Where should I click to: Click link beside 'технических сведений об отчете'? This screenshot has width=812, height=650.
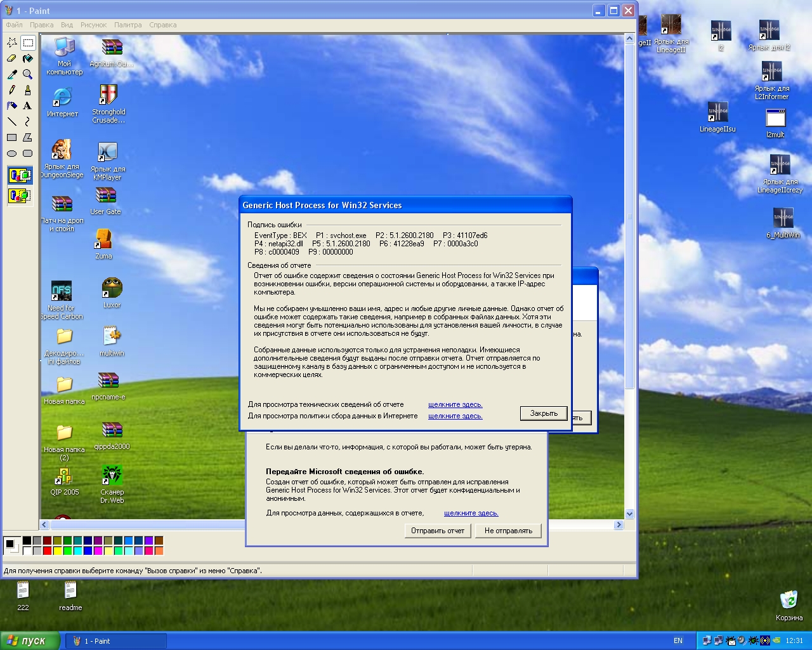pos(455,404)
